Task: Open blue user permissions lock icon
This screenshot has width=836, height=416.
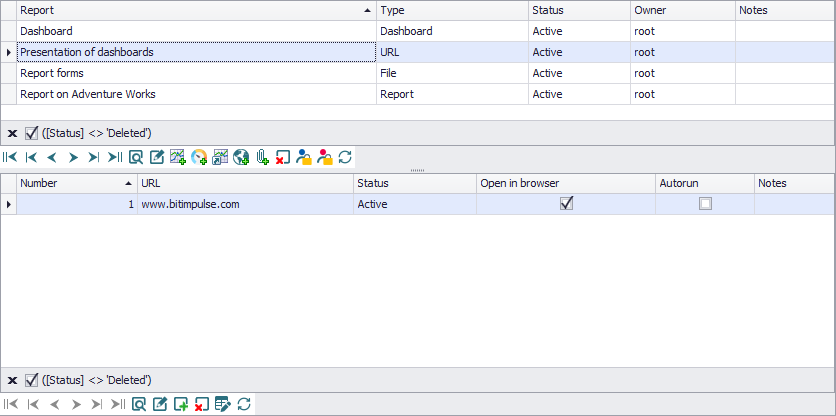Action: click(x=303, y=157)
